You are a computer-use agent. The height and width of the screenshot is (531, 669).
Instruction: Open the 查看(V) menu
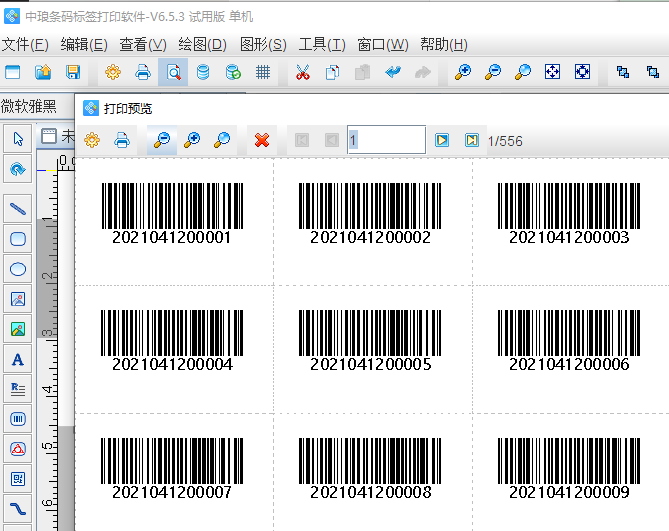coord(143,44)
